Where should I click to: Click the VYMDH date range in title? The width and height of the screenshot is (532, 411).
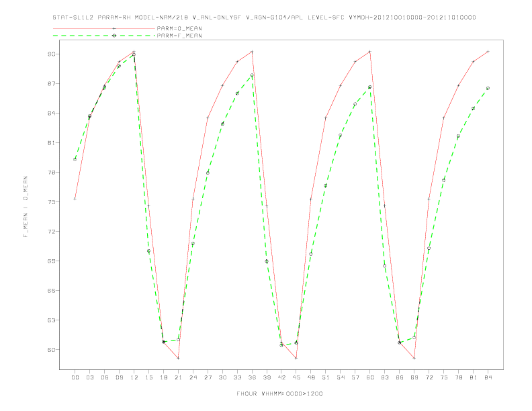412,17
